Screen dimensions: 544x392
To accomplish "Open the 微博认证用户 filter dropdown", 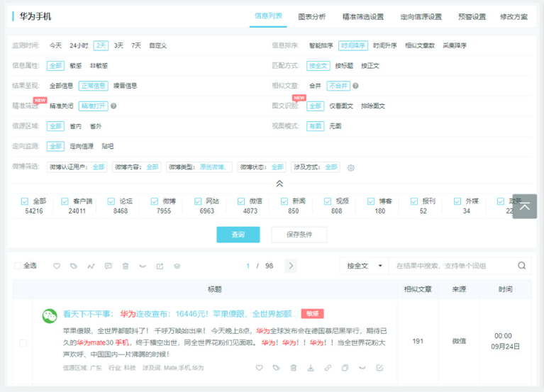I will (x=77, y=167).
